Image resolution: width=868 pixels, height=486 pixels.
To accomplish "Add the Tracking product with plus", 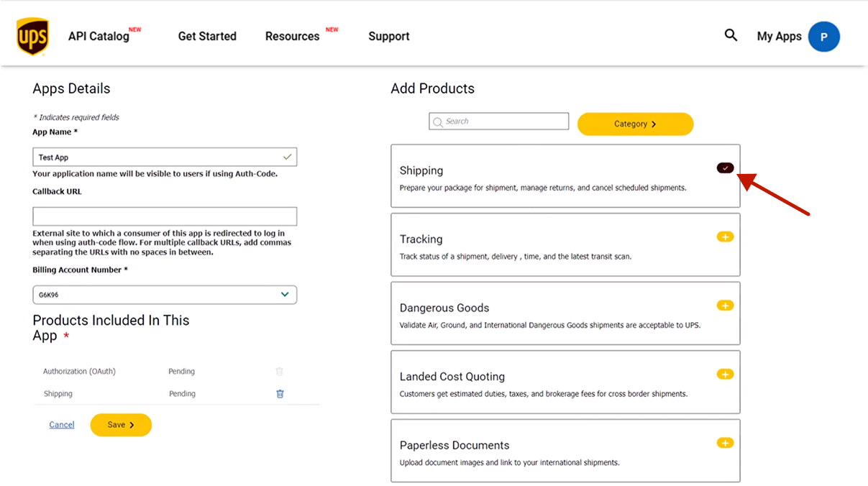I will pos(725,237).
